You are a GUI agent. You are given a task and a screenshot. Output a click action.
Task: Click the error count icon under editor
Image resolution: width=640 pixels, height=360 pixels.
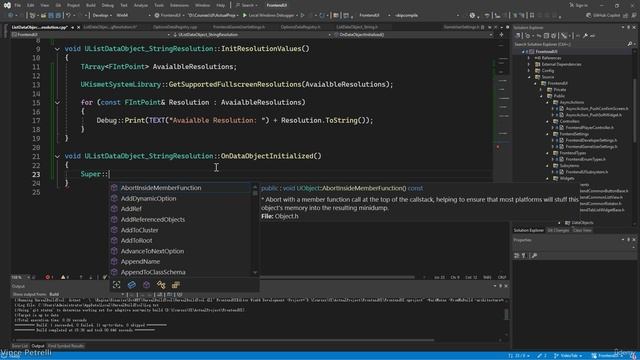point(48,277)
